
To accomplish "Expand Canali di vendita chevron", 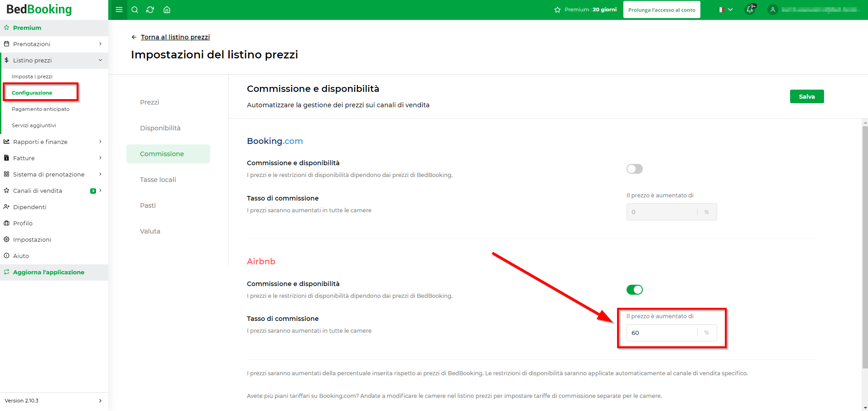I will [x=100, y=191].
